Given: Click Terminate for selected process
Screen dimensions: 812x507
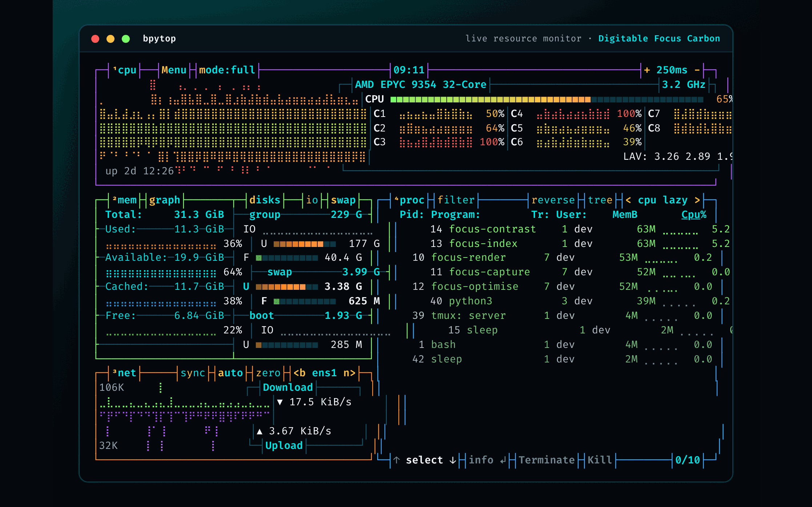Looking at the screenshot, I should tap(547, 460).
